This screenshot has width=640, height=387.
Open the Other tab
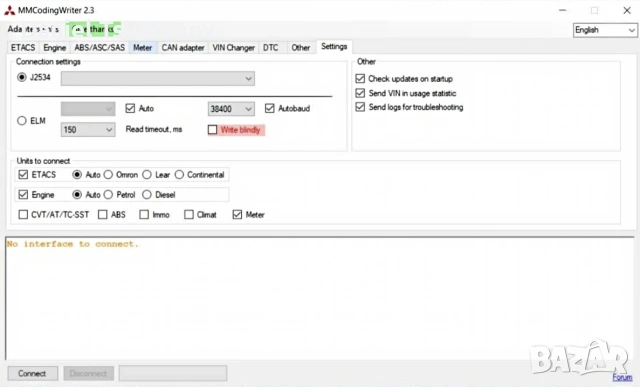[301, 48]
